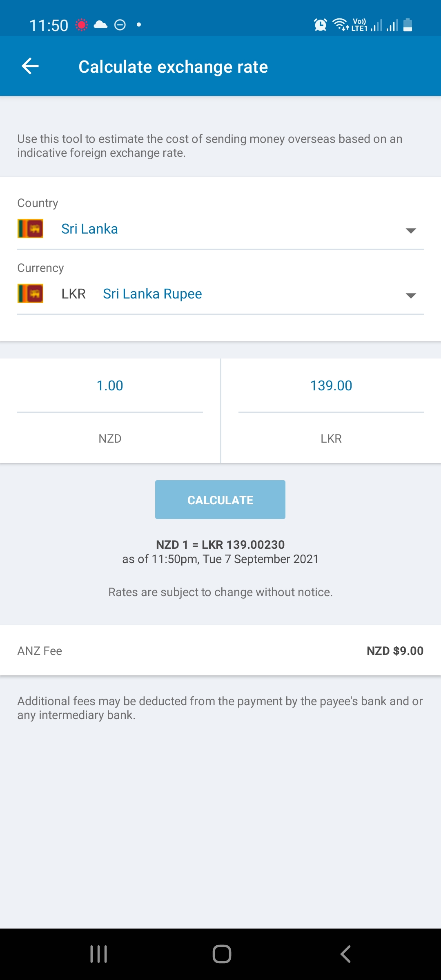Image resolution: width=441 pixels, height=980 pixels.
Task: Open the alarm clock status icon
Action: [x=321, y=25]
